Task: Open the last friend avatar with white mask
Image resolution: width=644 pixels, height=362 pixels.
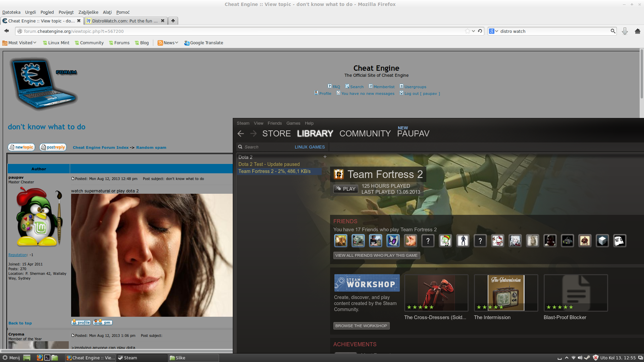Action: [x=620, y=241]
